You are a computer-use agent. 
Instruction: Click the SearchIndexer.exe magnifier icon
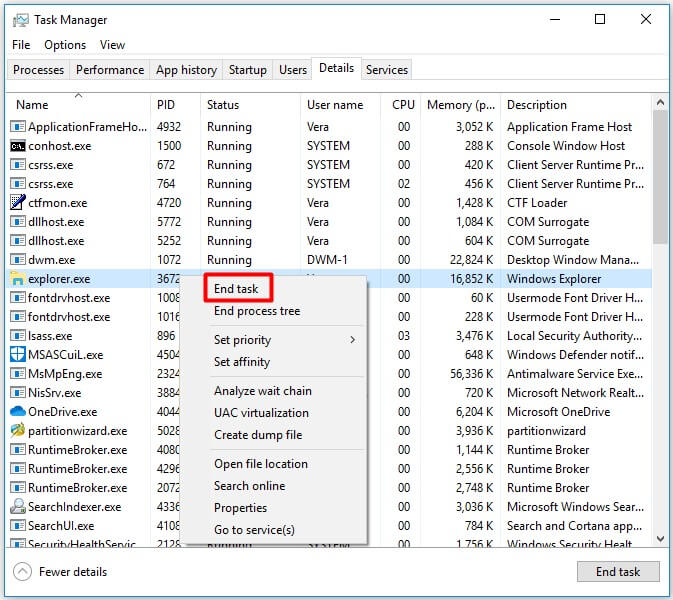tap(18, 506)
